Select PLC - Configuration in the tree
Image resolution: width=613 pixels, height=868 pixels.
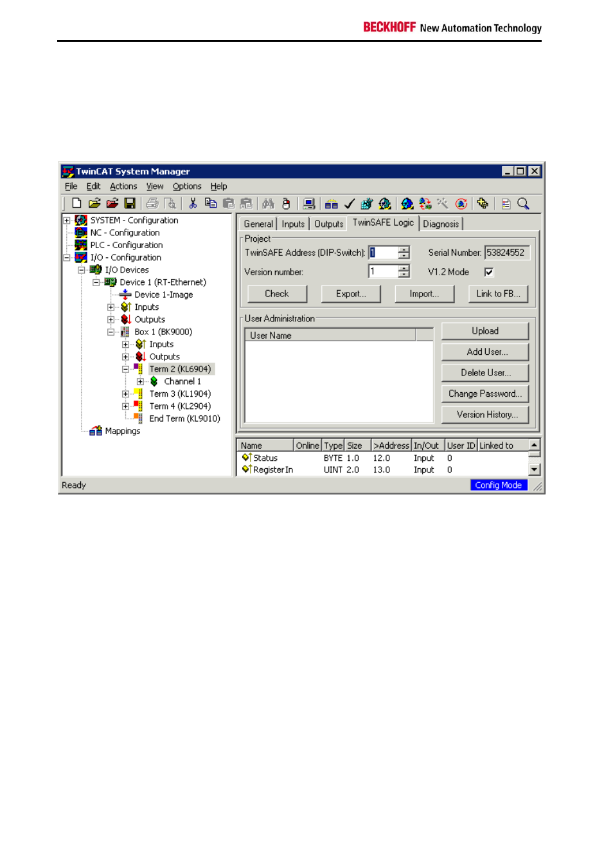pyautogui.click(x=126, y=245)
